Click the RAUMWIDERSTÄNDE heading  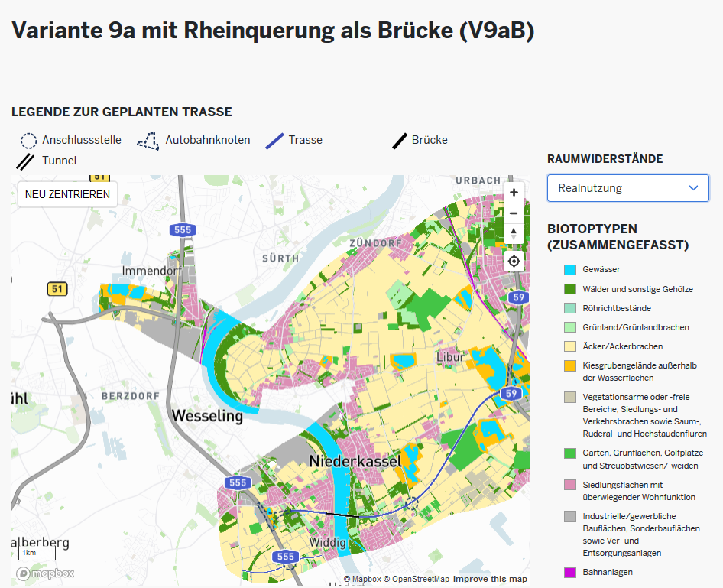pos(605,159)
